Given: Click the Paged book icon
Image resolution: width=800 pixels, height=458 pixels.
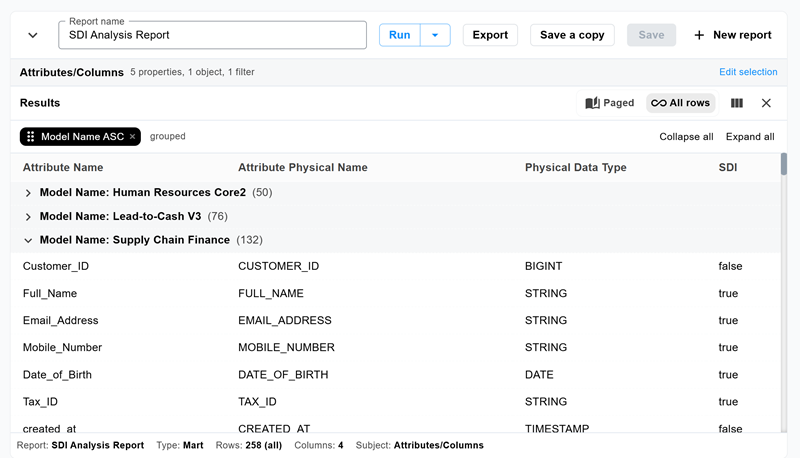Looking at the screenshot, I should pos(592,103).
